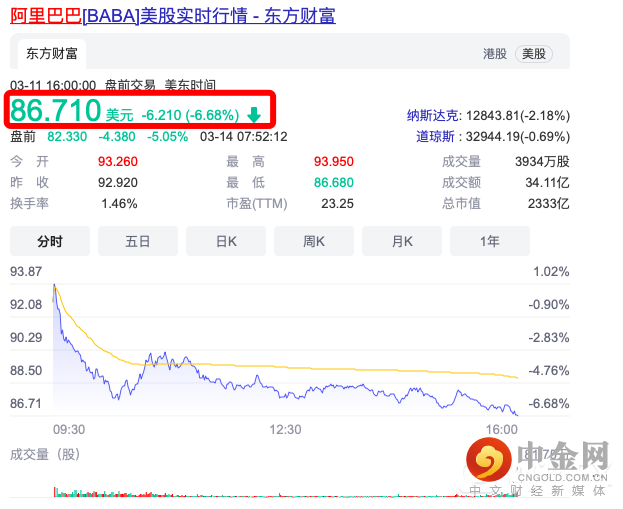Click the current price 86.710
623x509 pixels.
coord(56,110)
